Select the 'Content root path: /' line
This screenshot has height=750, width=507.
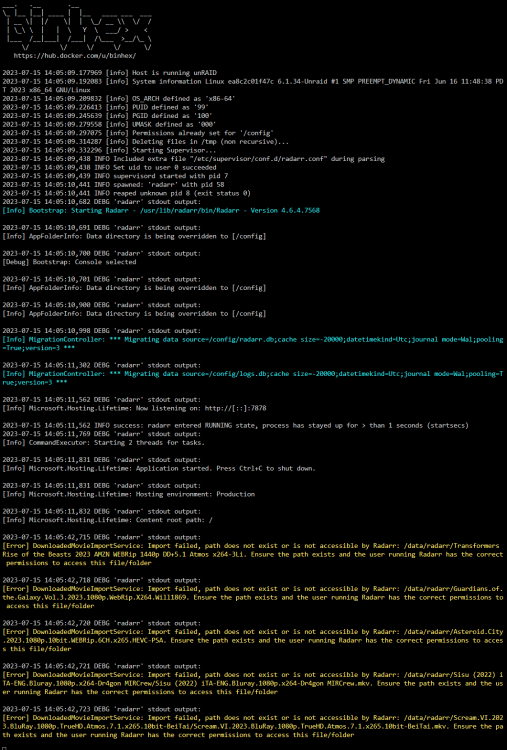point(107,520)
